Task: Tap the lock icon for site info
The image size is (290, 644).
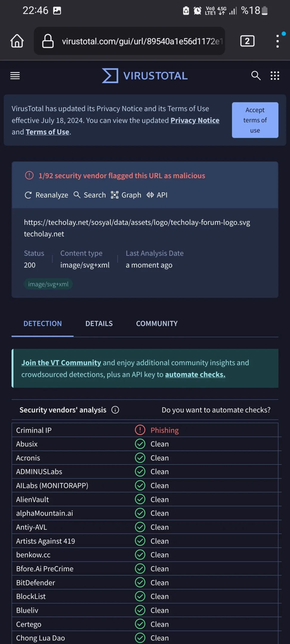Action: 48,41
